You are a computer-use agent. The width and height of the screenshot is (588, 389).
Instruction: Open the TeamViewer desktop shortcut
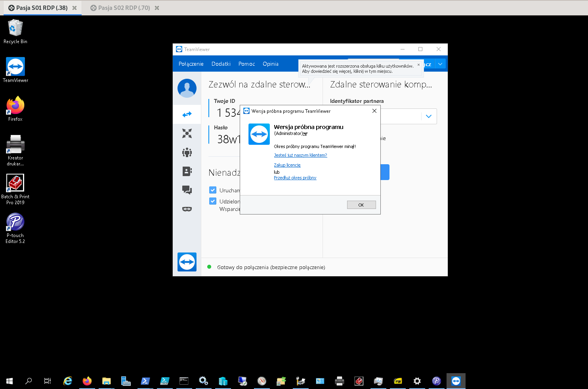pos(15,70)
